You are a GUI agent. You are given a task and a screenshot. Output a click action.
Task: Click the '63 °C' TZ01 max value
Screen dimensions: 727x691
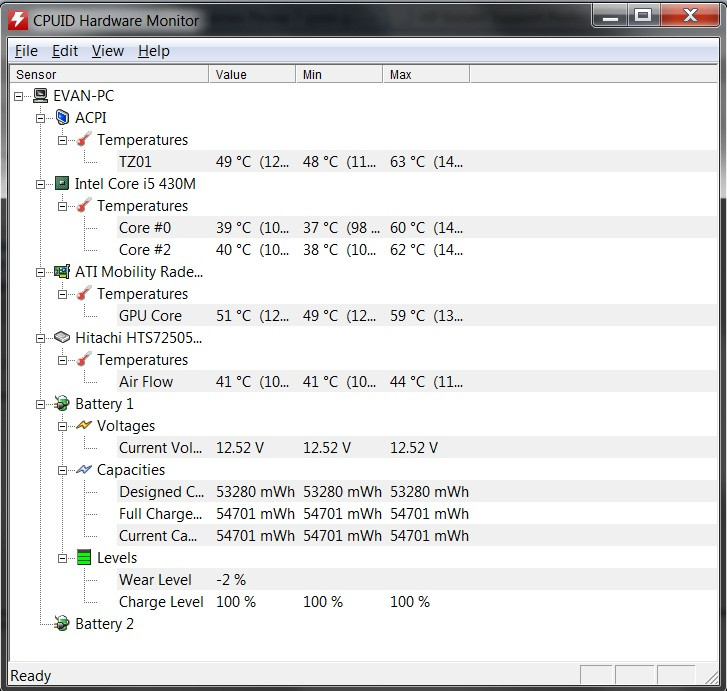pyautogui.click(x=408, y=161)
